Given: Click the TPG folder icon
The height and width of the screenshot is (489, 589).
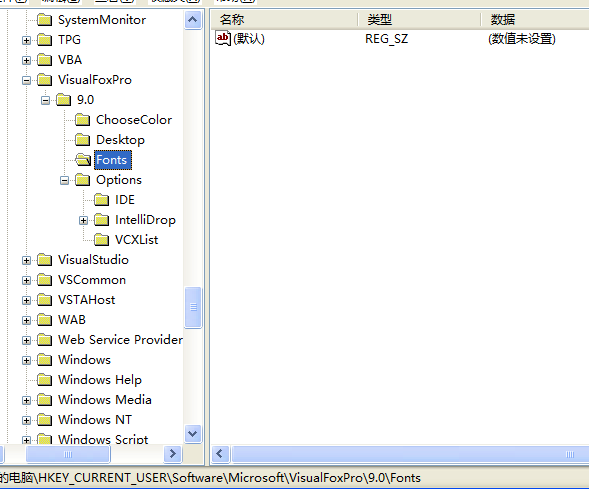Looking at the screenshot, I should point(44,39).
